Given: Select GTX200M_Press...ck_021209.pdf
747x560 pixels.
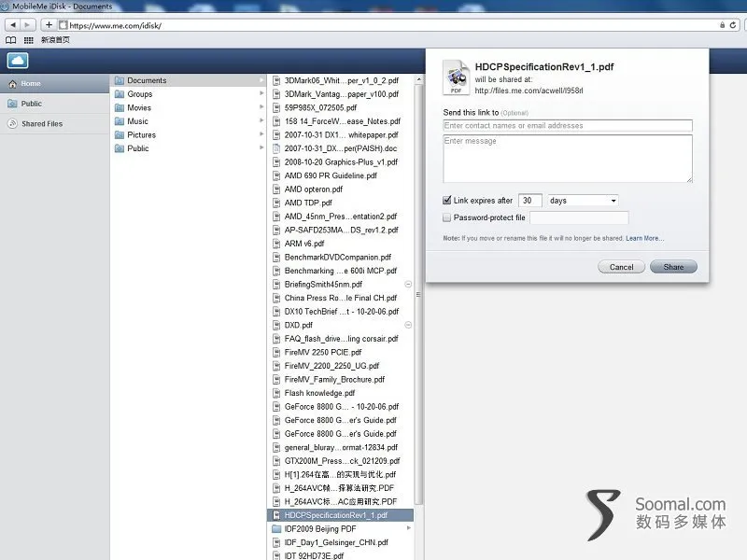Looking at the screenshot, I should tap(340, 461).
